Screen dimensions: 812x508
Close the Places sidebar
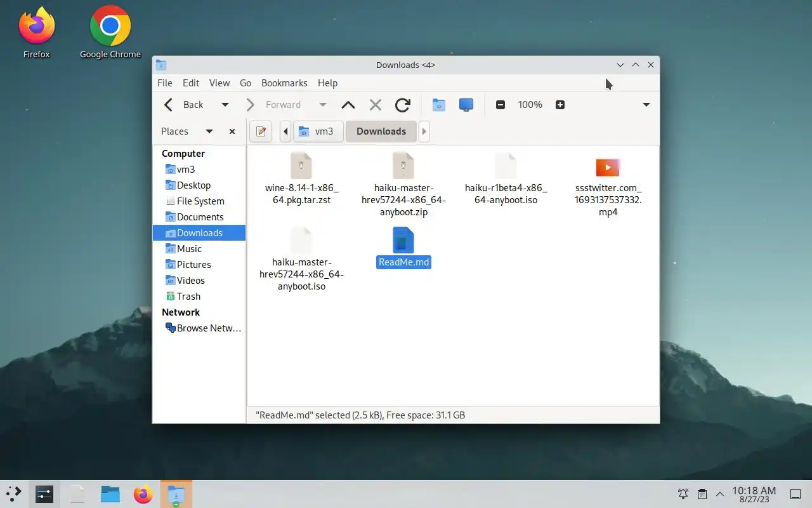pos(232,131)
